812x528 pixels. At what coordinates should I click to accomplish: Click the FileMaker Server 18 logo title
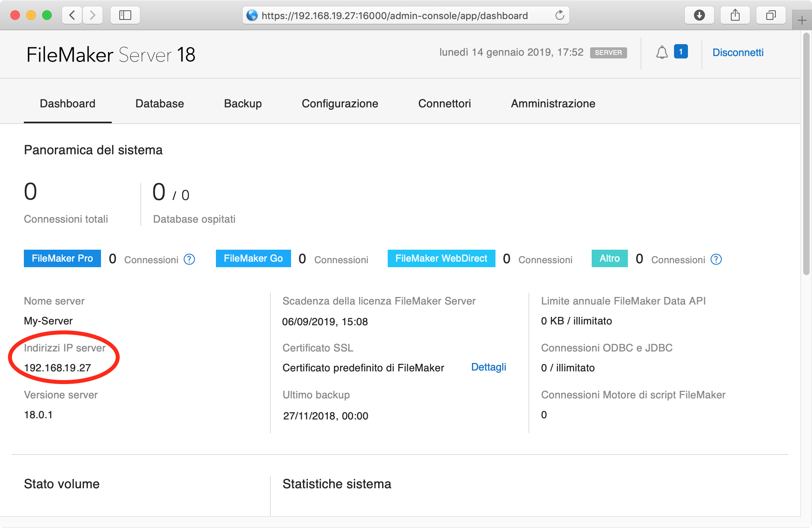(x=111, y=54)
